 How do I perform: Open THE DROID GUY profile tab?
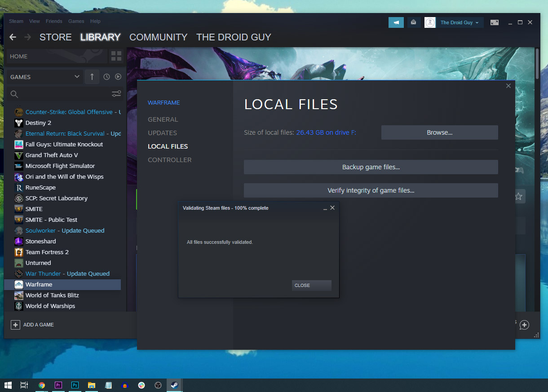pos(234,37)
